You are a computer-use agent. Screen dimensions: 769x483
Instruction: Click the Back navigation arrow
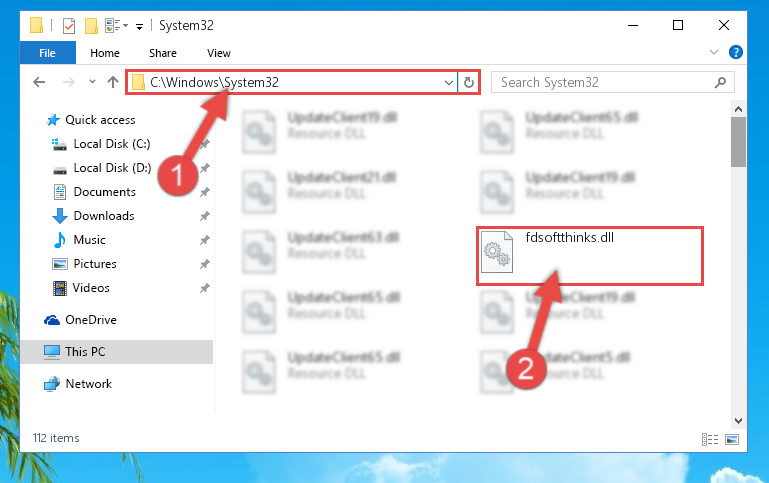pos(39,82)
